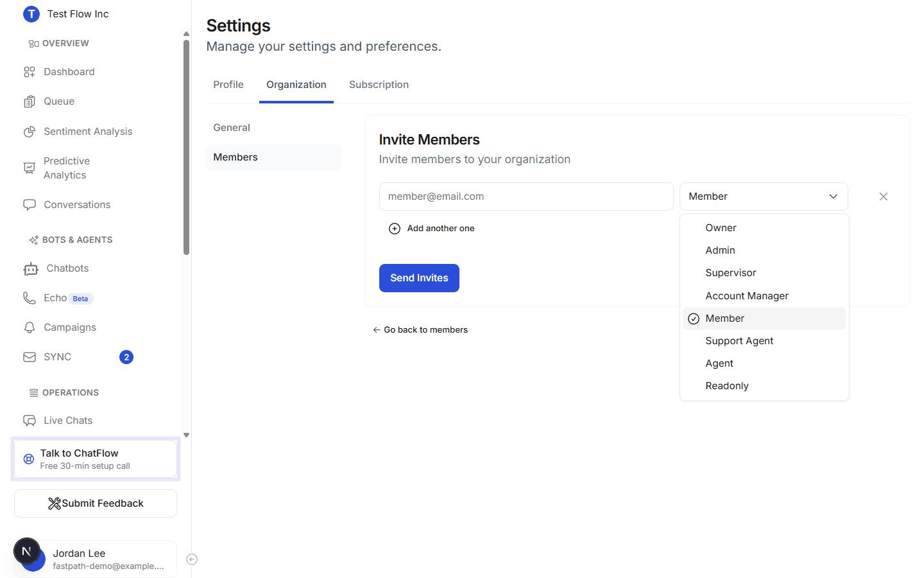Image resolution: width=924 pixels, height=578 pixels.
Task: Click the Sentiment Analysis pie chart icon
Action: point(30,132)
